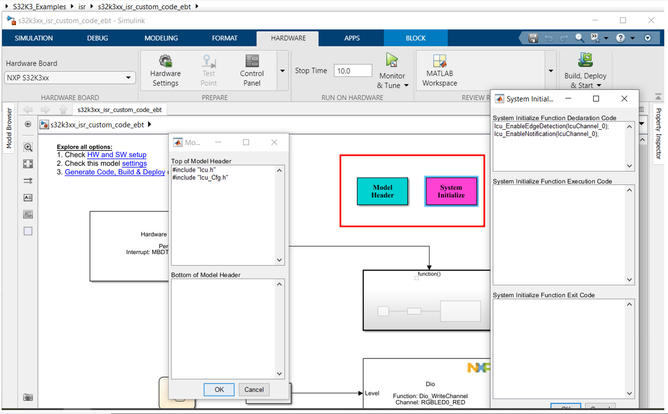Open Build, Deploy & Start dropdown arrow
668x414 pixels.
pyautogui.click(x=599, y=85)
